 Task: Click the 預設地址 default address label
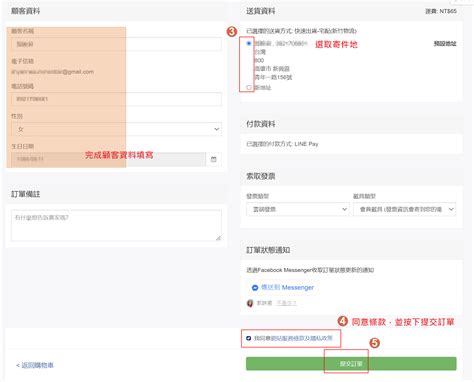click(445, 44)
